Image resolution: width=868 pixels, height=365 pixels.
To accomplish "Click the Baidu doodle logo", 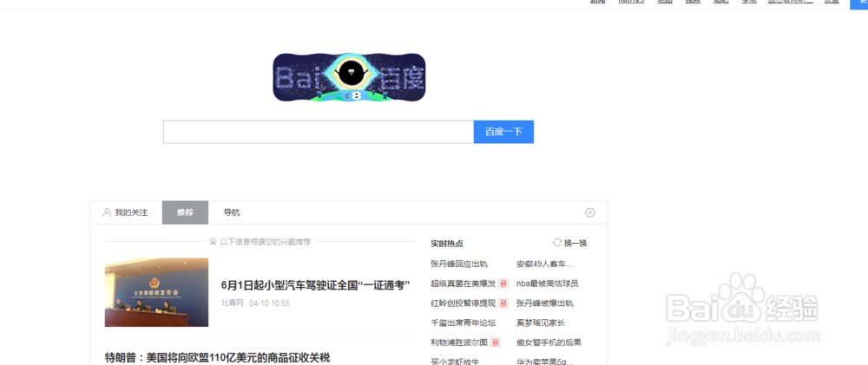I will (x=349, y=77).
